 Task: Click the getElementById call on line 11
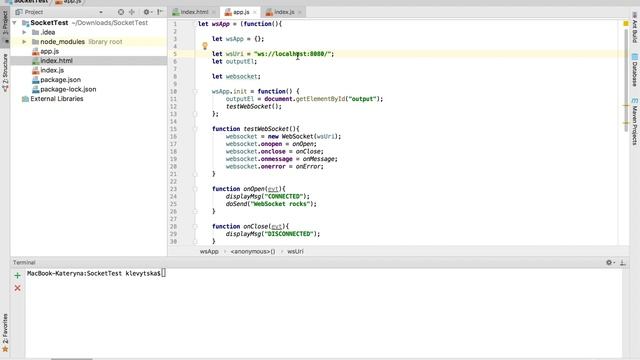tap(320, 99)
